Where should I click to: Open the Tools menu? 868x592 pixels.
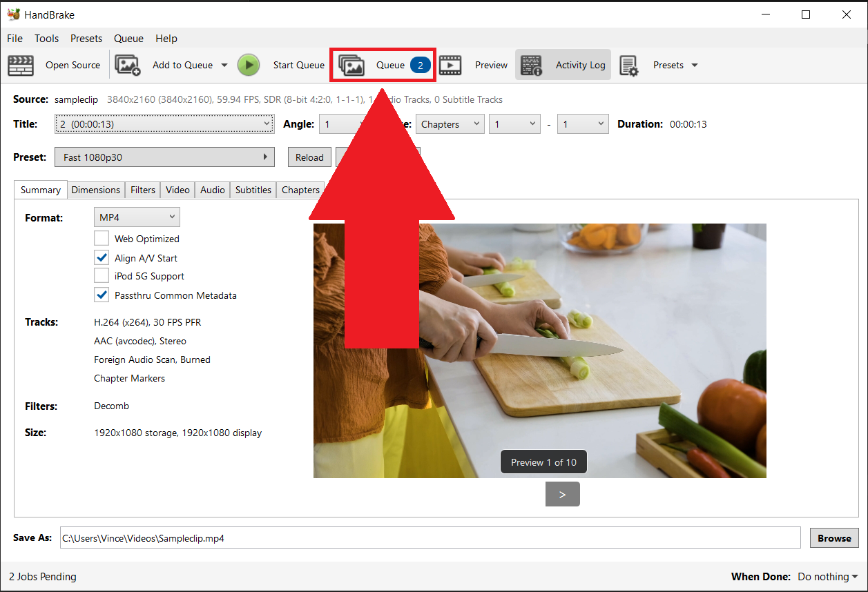[46, 38]
